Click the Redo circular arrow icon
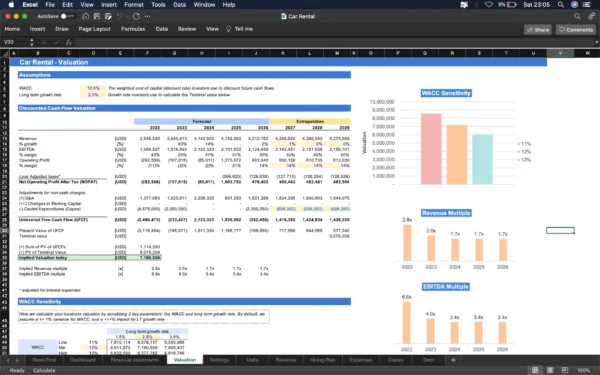This screenshot has height=375, width=600. click(136, 16)
